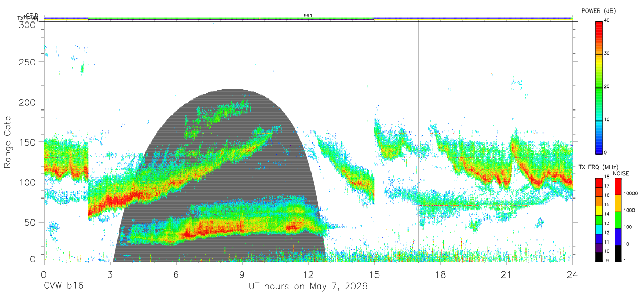The image size is (644, 297).
Task: Click the 18 label on TX FRQ scale
Action: (607, 177)
